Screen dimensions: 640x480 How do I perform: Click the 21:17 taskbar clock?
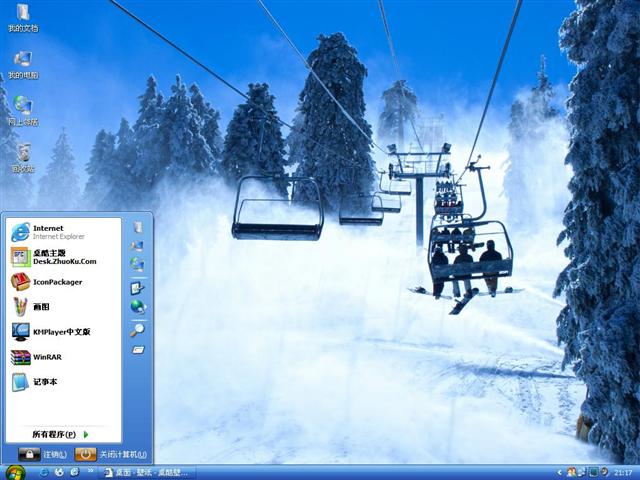623,473
